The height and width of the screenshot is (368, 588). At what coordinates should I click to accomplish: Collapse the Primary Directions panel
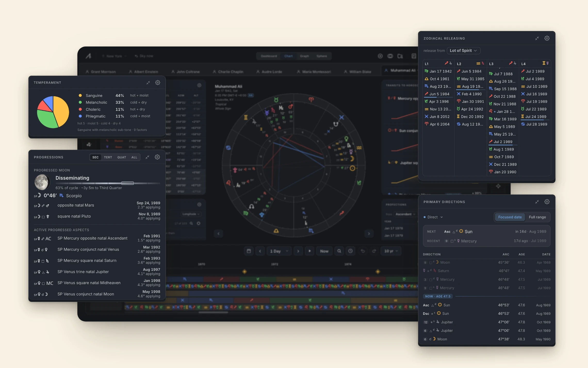(537, 202)
